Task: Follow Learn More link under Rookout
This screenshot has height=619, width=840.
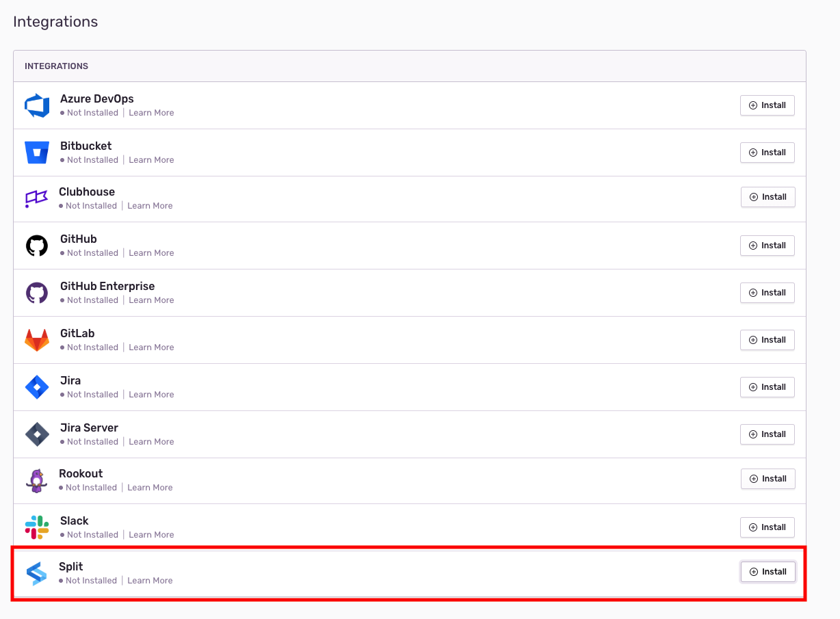Action: 150,488
